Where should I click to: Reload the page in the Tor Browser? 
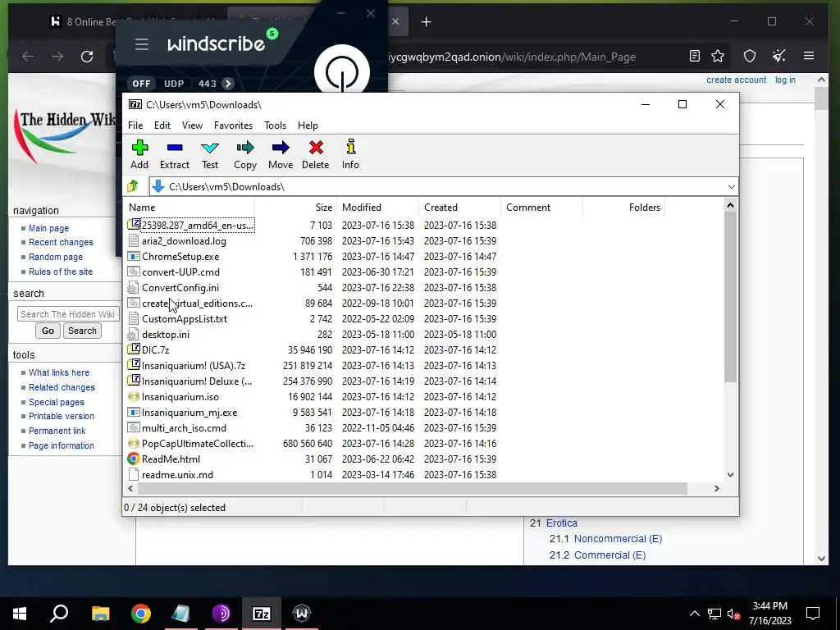(87, 57)
